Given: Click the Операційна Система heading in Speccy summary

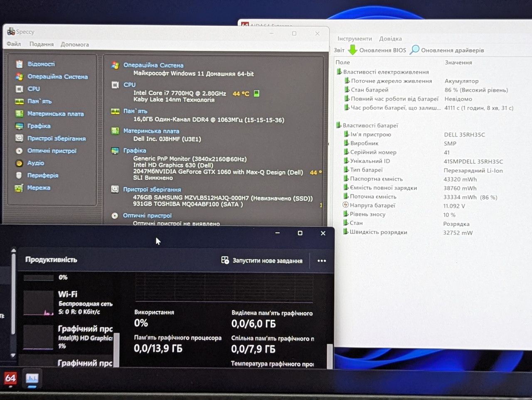Looking at the screenshot, I should tap(153, 65).
